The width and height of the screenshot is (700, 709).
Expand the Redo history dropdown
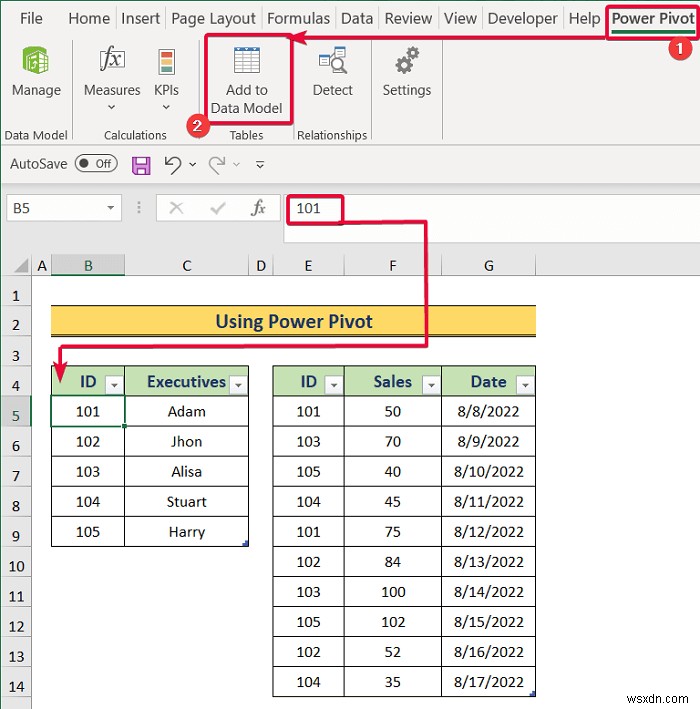(x=236, y=165)
